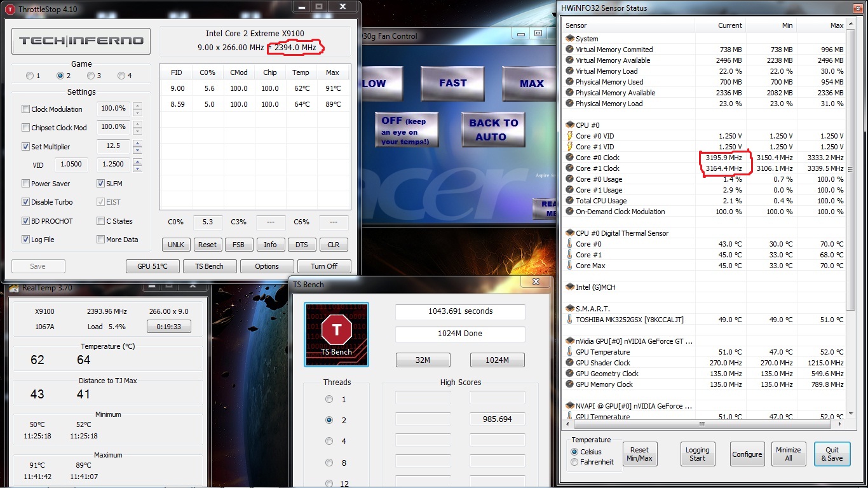Click the VID 1.2500 input field
This screenshot has width=868, height=488.
113,165
